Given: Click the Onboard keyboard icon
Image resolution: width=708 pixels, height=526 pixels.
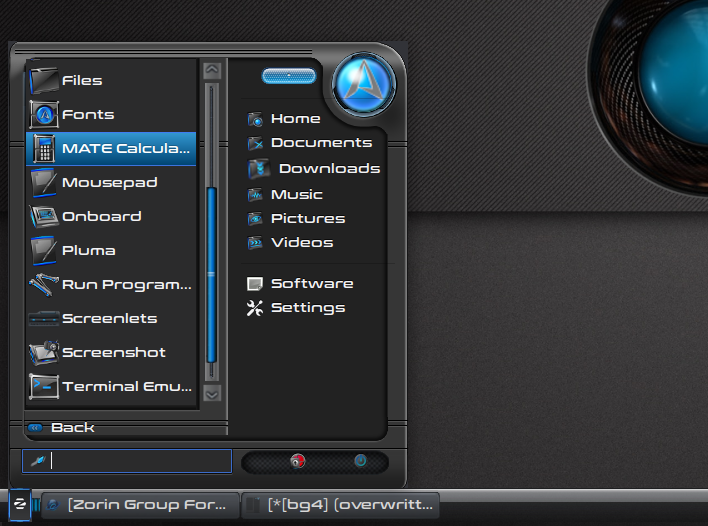Looking at the screenshot, I should [43, 217].
